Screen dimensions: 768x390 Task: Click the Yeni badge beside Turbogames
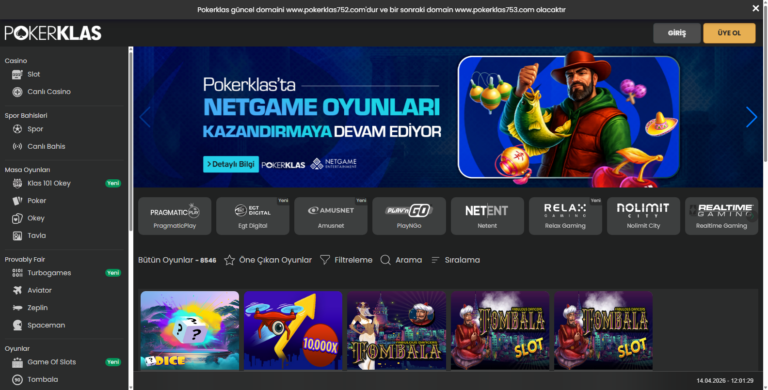[113, 273]
